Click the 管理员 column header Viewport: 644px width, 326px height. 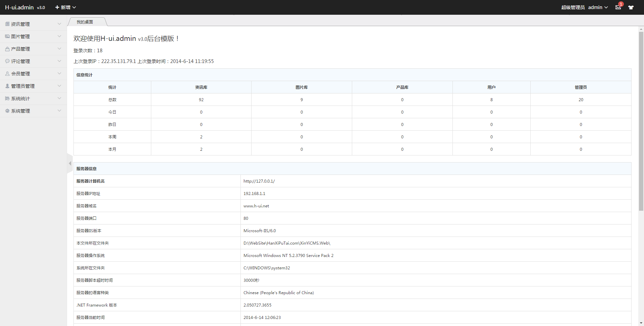(x=581, y=87)
